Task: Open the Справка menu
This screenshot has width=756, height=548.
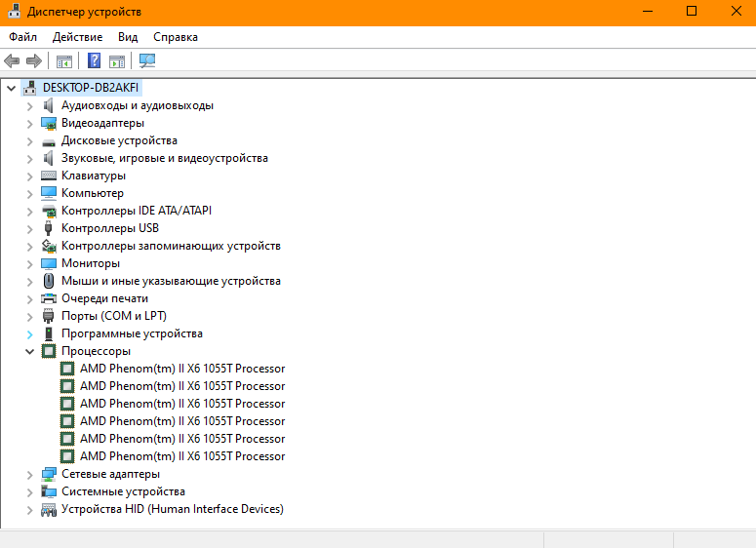Action: tap(176, 37)
